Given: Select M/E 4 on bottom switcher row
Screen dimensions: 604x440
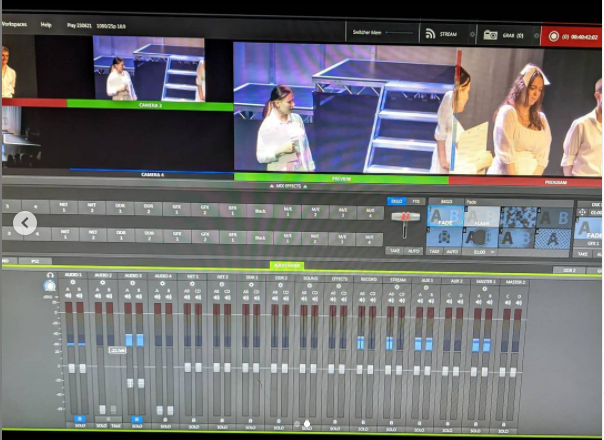Looking at the screenshot, I should (369, 240).
